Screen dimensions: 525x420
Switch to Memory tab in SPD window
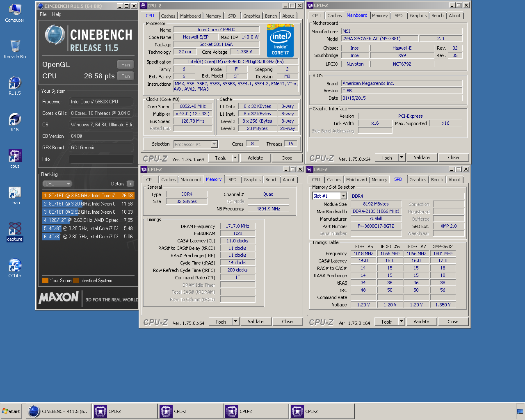click(379, 180)
